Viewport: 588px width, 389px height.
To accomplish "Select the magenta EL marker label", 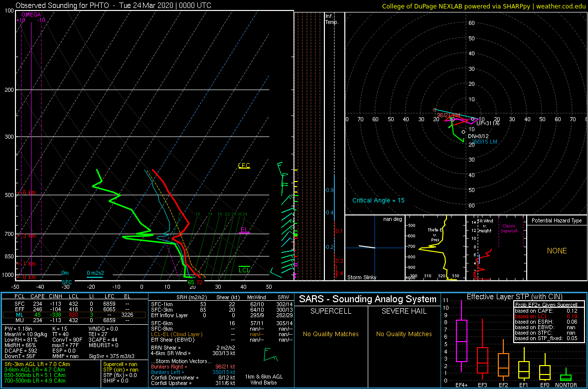I will [244, 230].
